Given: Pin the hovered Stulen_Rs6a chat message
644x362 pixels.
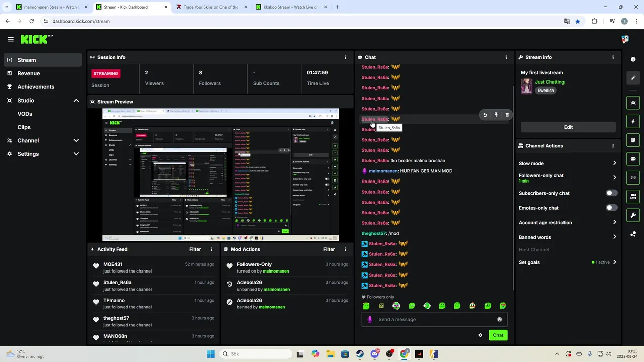Looking at the screenshot, I should pos(496,115).
